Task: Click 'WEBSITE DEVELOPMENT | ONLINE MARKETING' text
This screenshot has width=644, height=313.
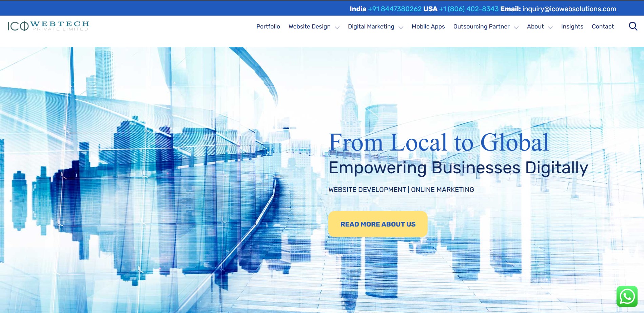Action: pos(401,190)
